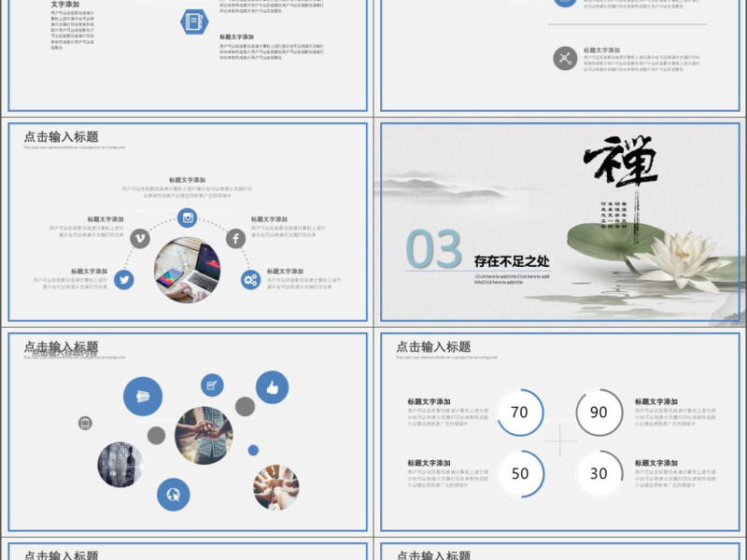Select the Instagram icon on the arc diagram
The width and height of the screenshot is (747, 560).
click(x=187, y=218)
